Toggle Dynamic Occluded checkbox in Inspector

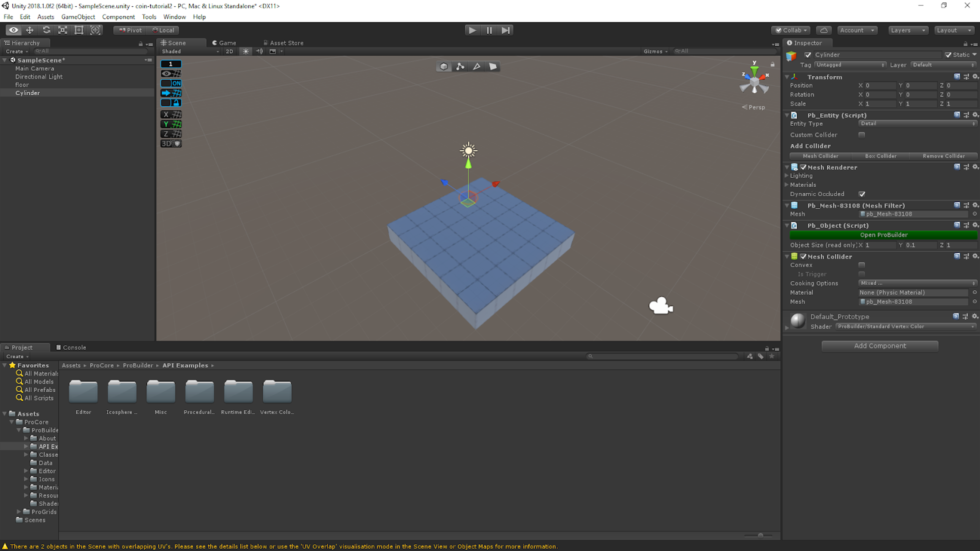pos(862,194)
